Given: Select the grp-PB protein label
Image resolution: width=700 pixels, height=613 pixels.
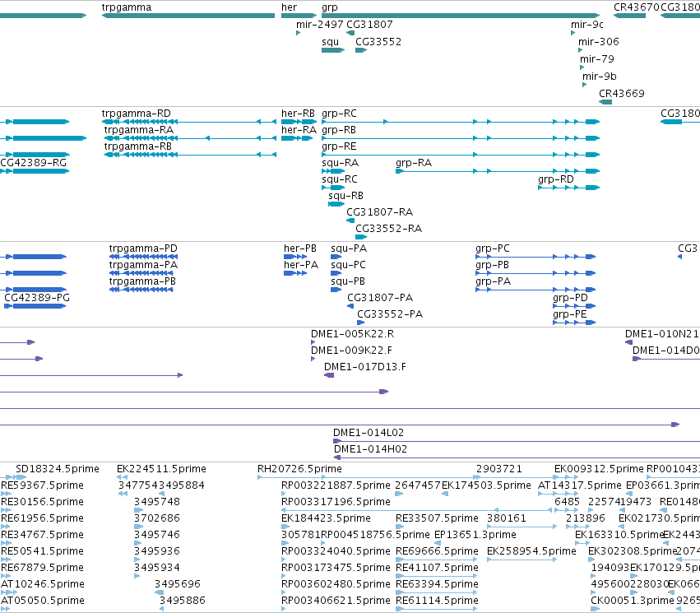Looking at the screenshot, I should tap(492, 265).
